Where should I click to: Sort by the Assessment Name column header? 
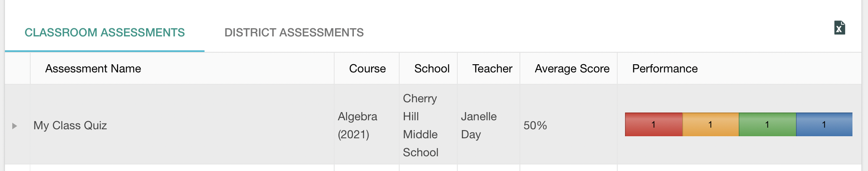tap(93, 68)
